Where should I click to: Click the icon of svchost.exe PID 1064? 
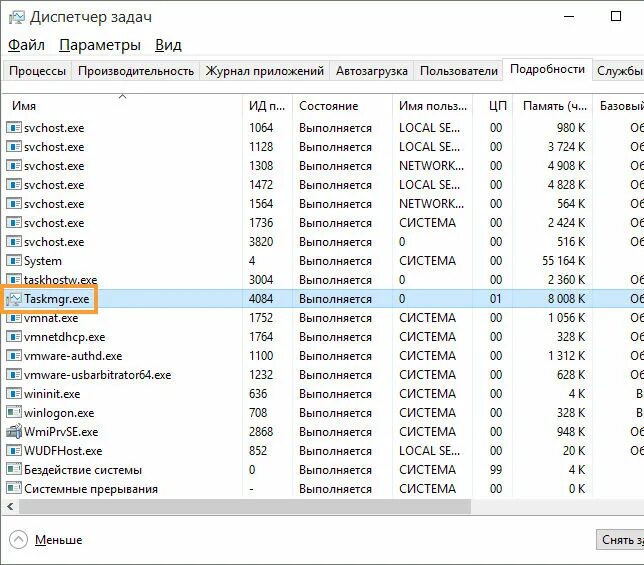[14, 128]
